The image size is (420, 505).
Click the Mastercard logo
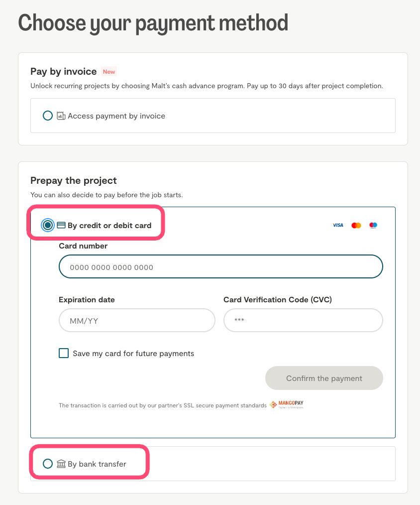coord(356,225)
